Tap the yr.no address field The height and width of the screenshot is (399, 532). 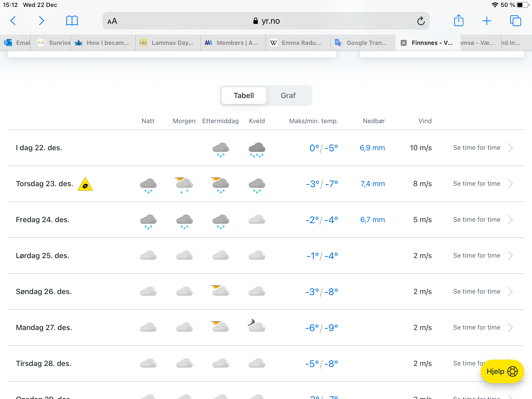click(x=266, y=21)
